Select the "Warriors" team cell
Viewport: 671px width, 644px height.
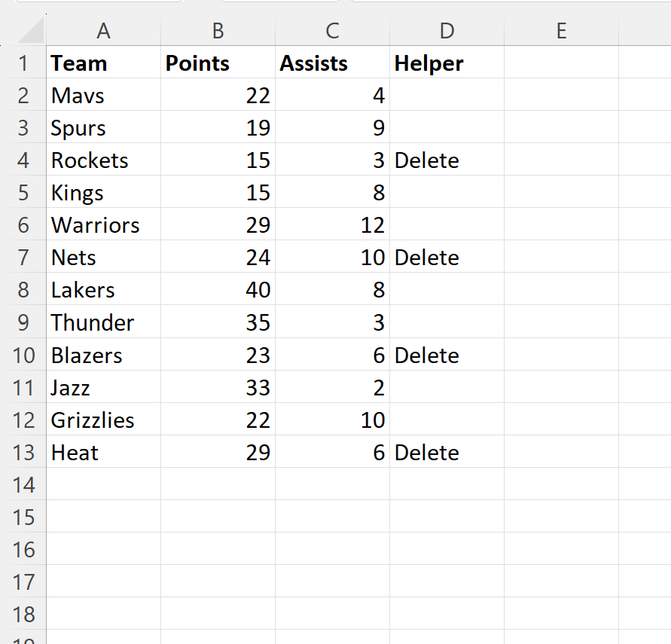point(103,225)
